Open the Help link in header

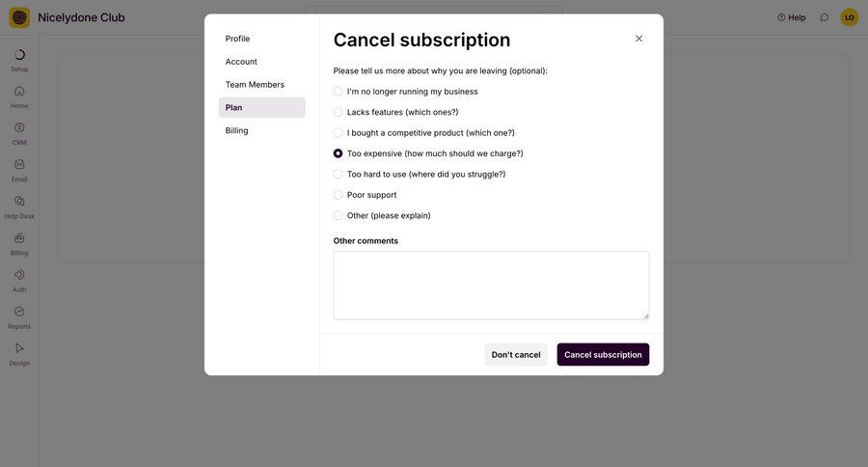[x=792, y=17]
